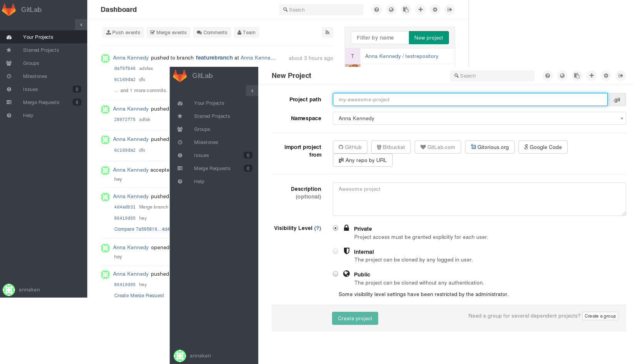Import from Google Code
The height and width of the screenshot is (364, 633).
(x=543, y=147)
